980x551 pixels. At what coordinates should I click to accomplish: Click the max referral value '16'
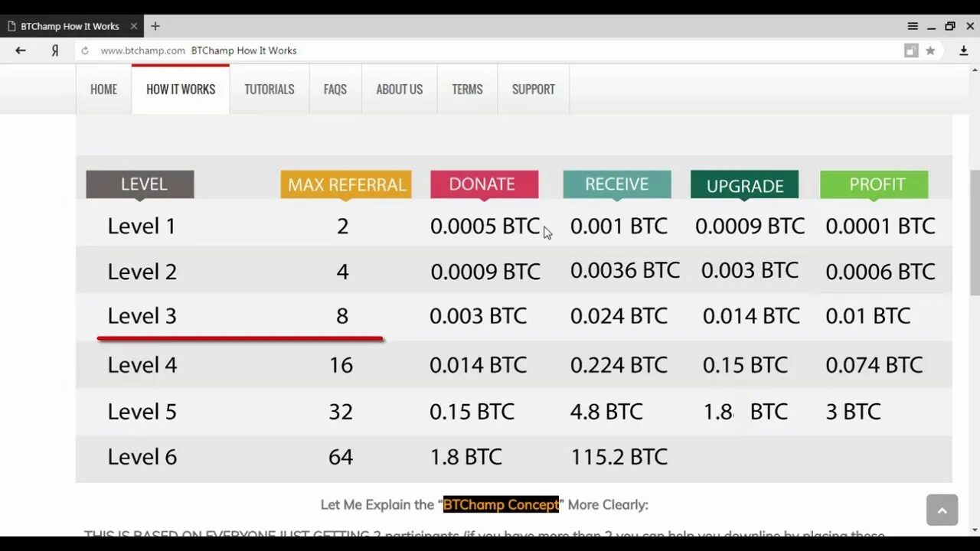coord(341,364)
